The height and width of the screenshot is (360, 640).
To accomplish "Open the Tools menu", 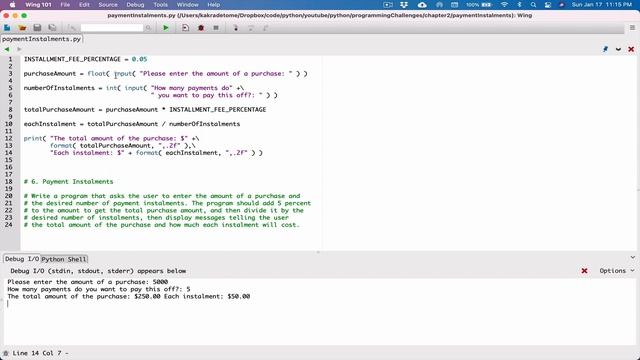I will pyautogui.click(x=160, y=4).
